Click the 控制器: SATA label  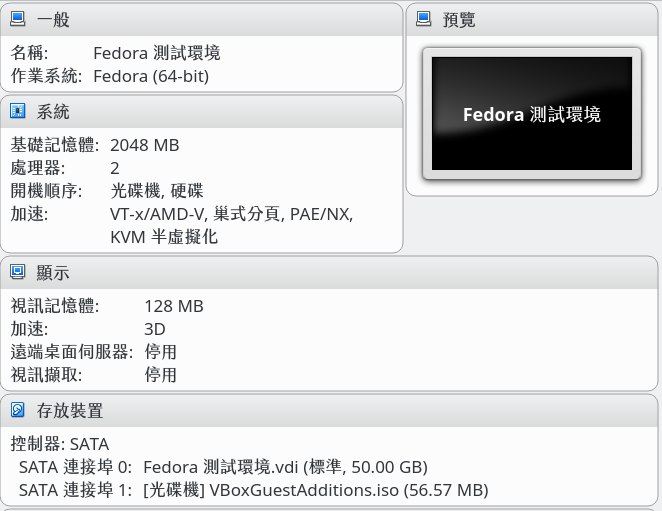tap(60, 444)
